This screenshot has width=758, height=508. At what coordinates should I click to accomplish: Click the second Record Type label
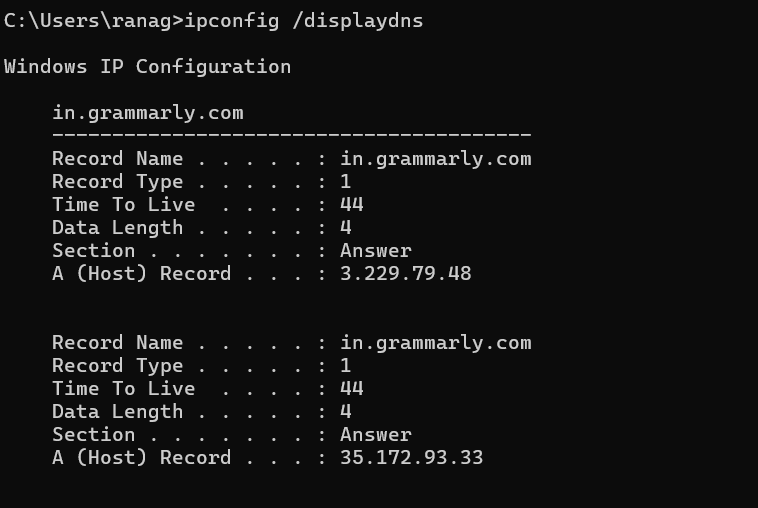(x=117, y=366)
